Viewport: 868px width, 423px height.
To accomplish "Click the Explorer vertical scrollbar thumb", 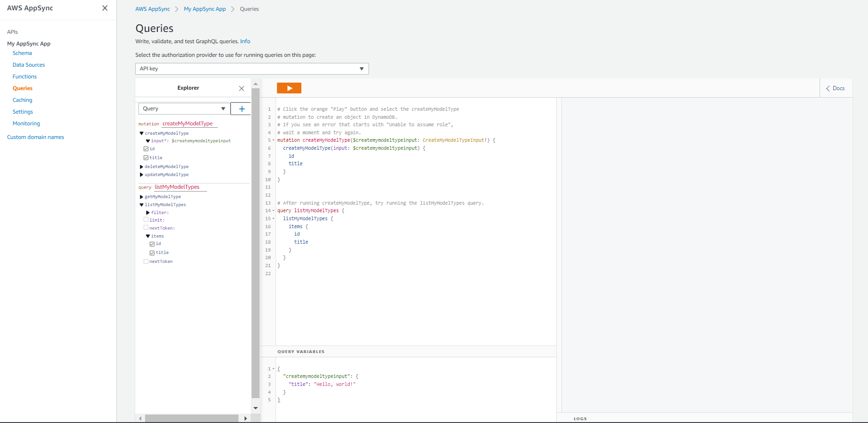I will coord(255,243).
